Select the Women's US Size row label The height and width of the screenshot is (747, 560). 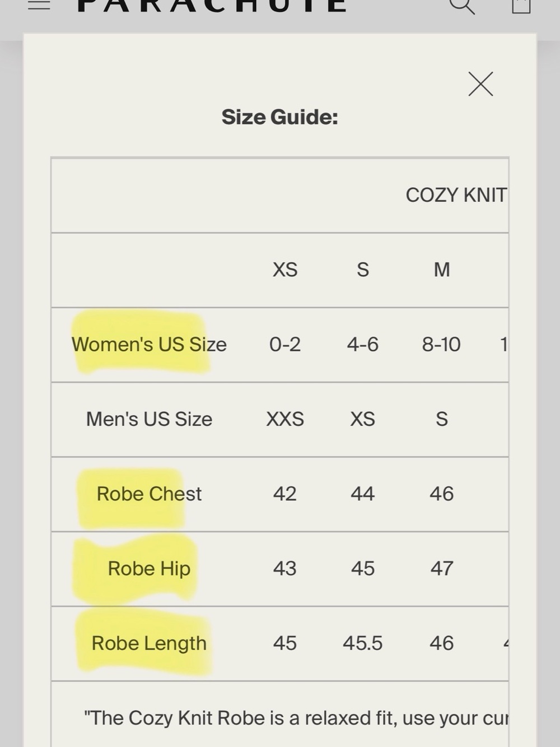(149, 344)
